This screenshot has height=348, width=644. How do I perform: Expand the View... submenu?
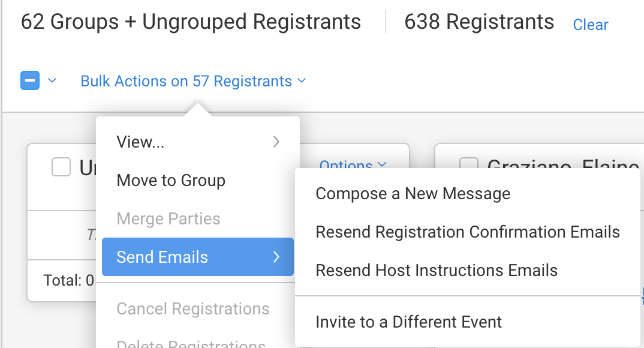coord(140,142)
